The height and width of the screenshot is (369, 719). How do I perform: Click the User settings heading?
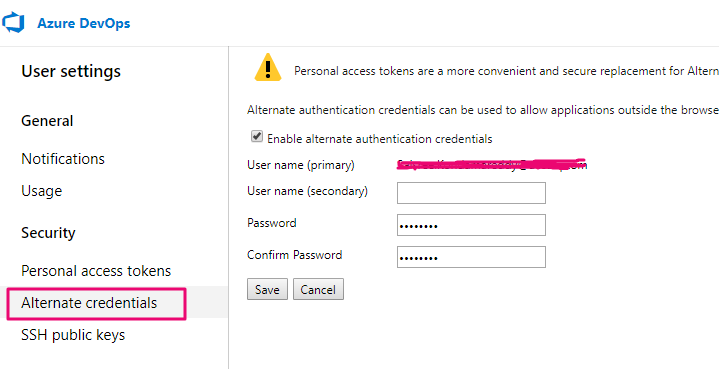click(71, 72)
